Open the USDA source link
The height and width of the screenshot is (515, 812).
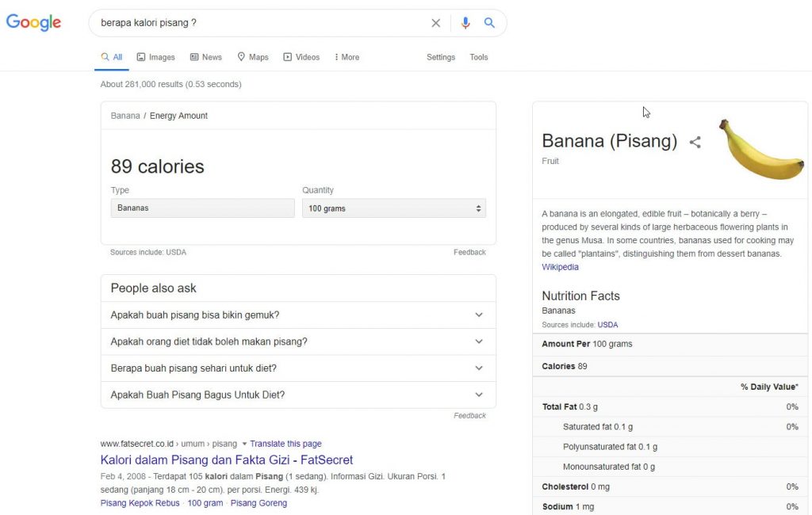pos(607,325)
